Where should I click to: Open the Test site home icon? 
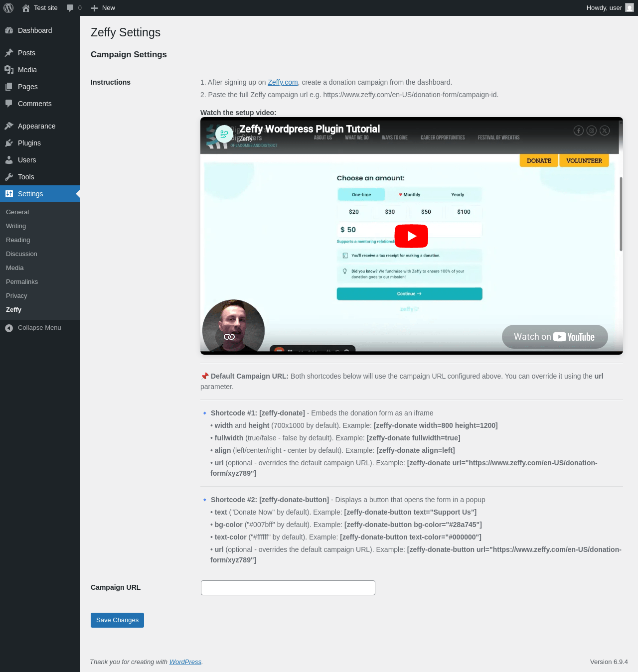tap(26, 8)
